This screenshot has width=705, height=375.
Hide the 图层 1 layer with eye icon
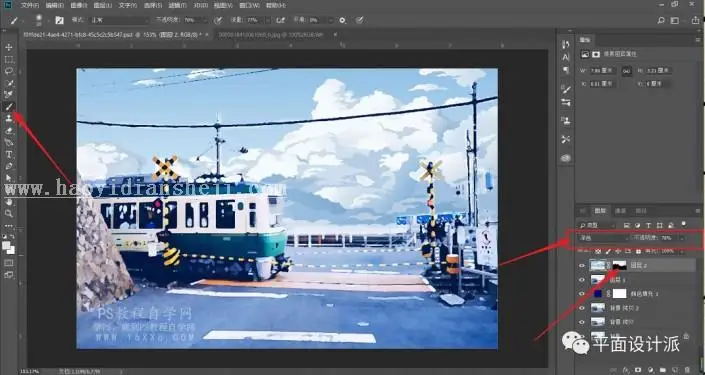582,280
